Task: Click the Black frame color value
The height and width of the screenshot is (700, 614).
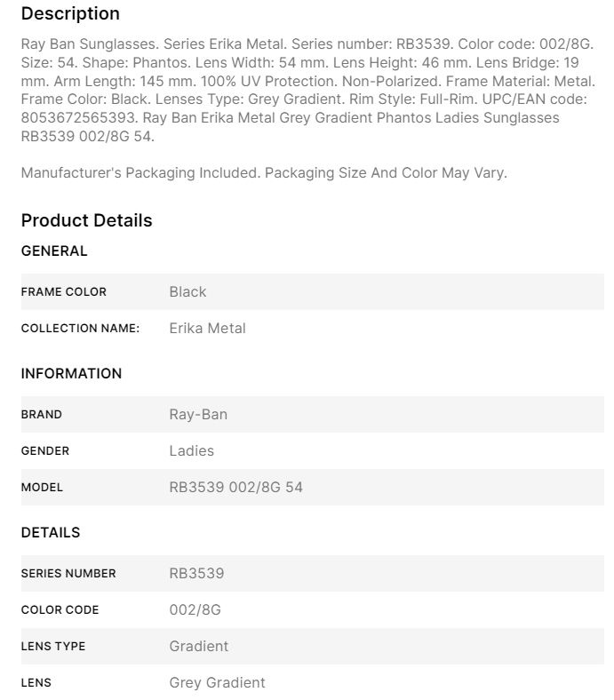Action: 187,292
